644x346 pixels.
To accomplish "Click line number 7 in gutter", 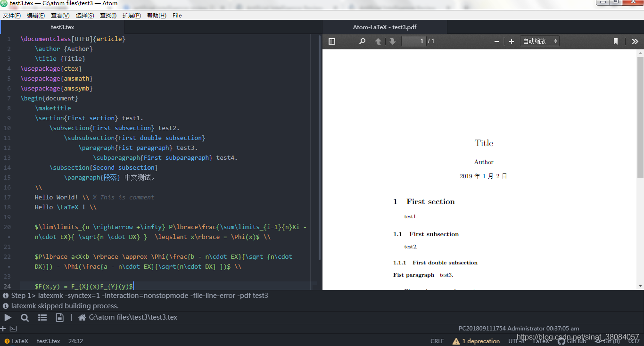I will point(9,99).
